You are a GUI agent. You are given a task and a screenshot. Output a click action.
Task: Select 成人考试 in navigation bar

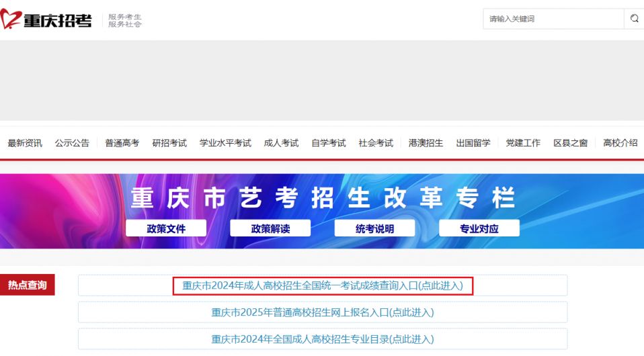point(281,143)
